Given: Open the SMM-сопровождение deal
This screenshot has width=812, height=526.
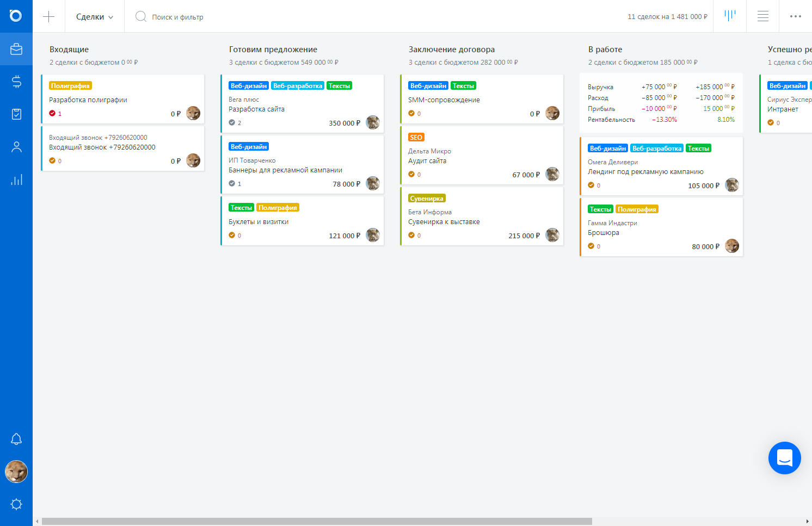Looking at the screenshot, I should (x=444, y=100).
